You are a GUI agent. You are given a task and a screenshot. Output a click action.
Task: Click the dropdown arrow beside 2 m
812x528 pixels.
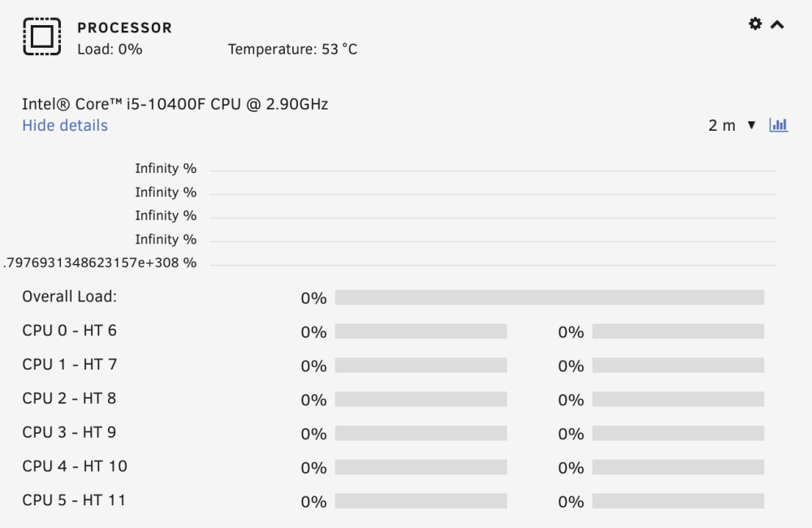pos(751,125)
